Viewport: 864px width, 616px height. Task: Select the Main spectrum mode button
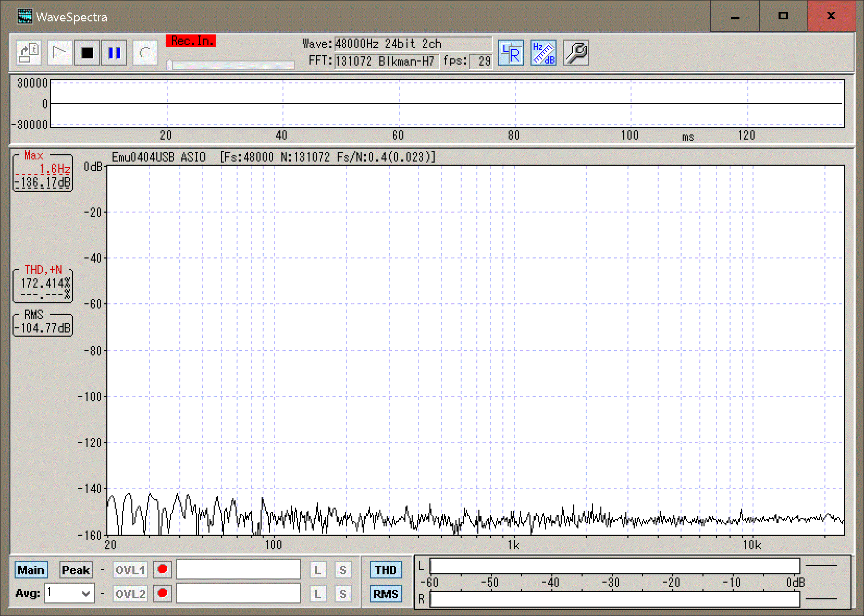pos(31,570)
